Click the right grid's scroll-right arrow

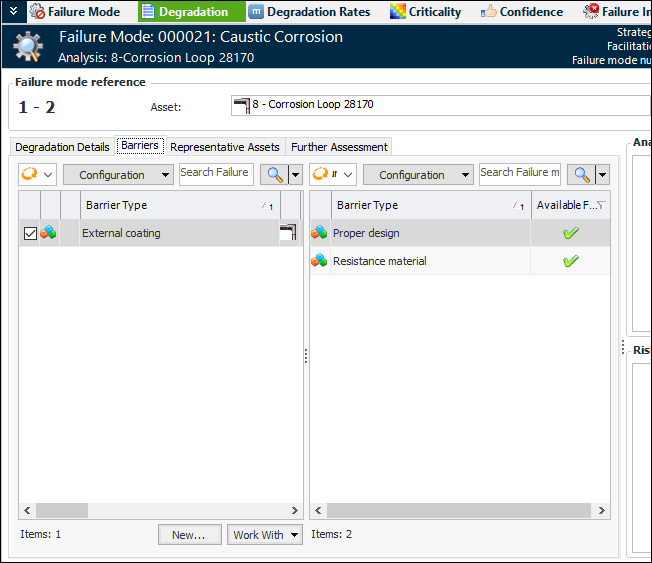pyautogui.click(x=602, y=511)
